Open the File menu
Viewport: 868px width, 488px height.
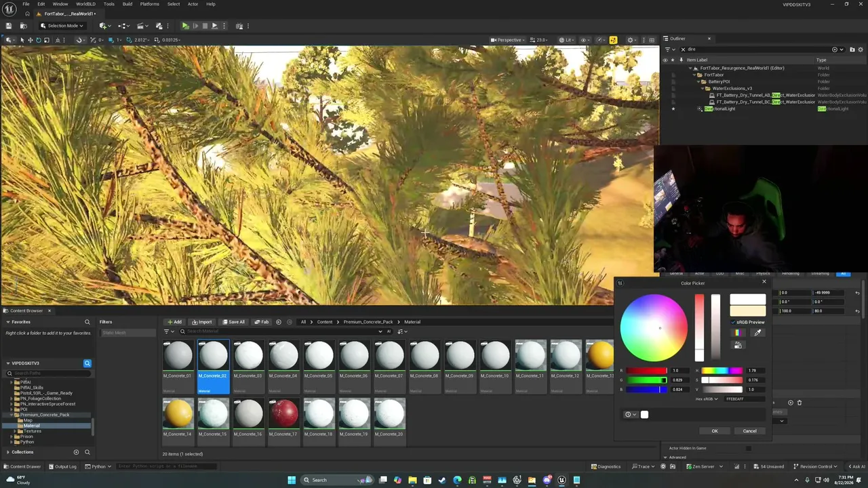(x=26, y=4)
